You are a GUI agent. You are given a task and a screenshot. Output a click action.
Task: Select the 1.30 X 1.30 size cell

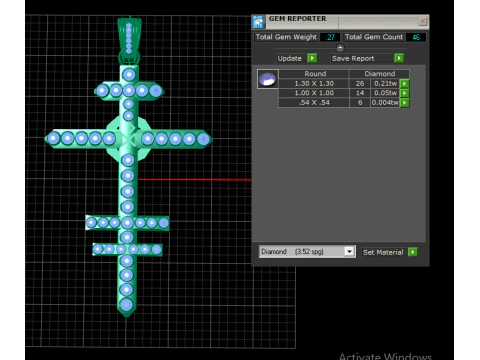(314, 83)
